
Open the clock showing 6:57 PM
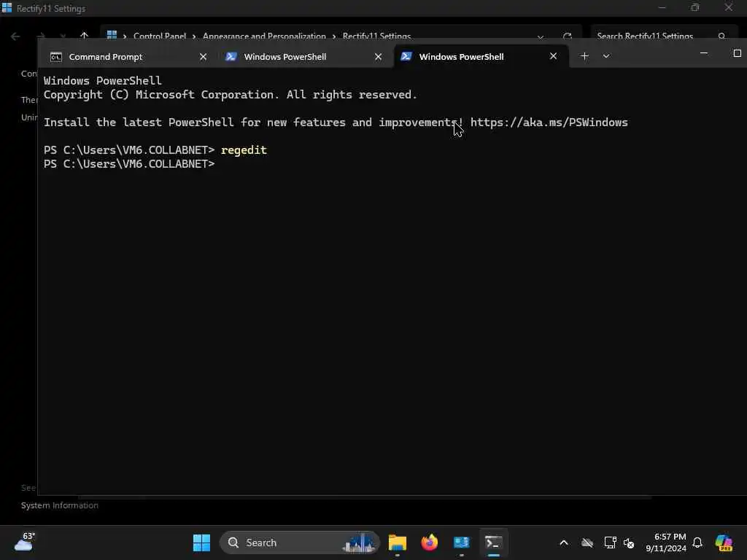[666, 542]
